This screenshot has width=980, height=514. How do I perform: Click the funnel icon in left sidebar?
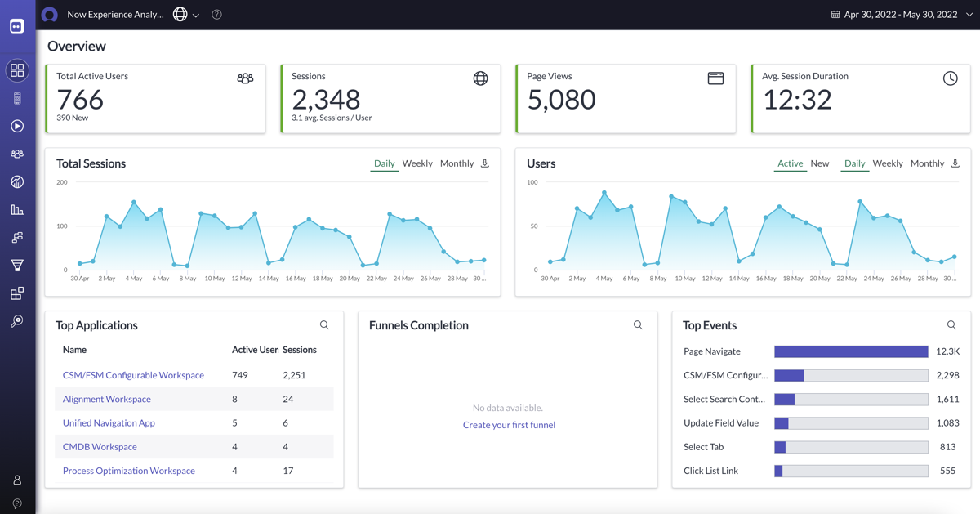17,265
